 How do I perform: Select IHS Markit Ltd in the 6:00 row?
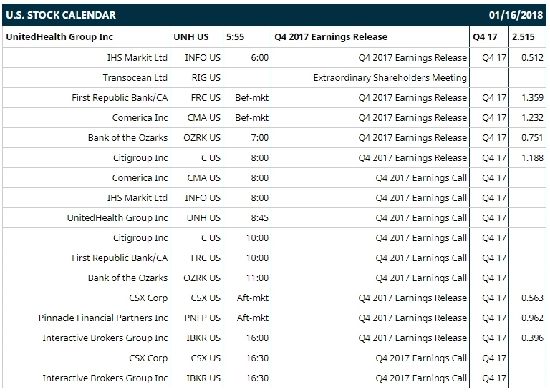tap(137, 57)
